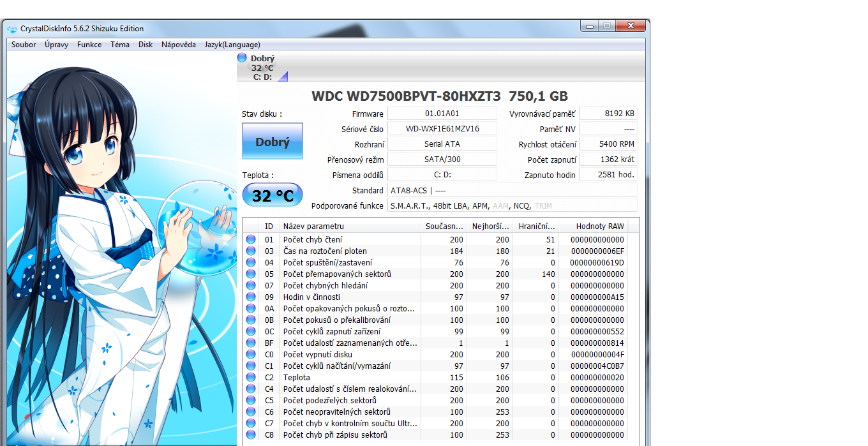Click the 32 °C temperature button
This screenshot has width=868, height=446.
coord(273,195)
